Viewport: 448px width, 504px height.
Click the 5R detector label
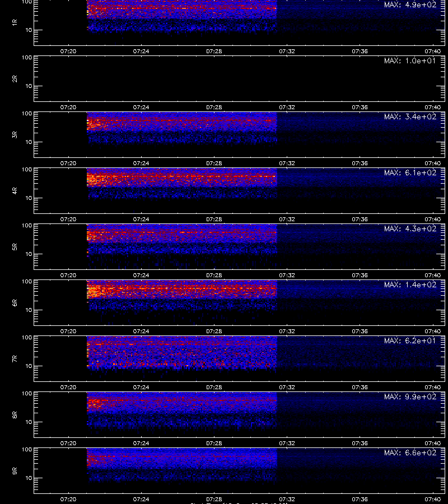tap(15, 246)
